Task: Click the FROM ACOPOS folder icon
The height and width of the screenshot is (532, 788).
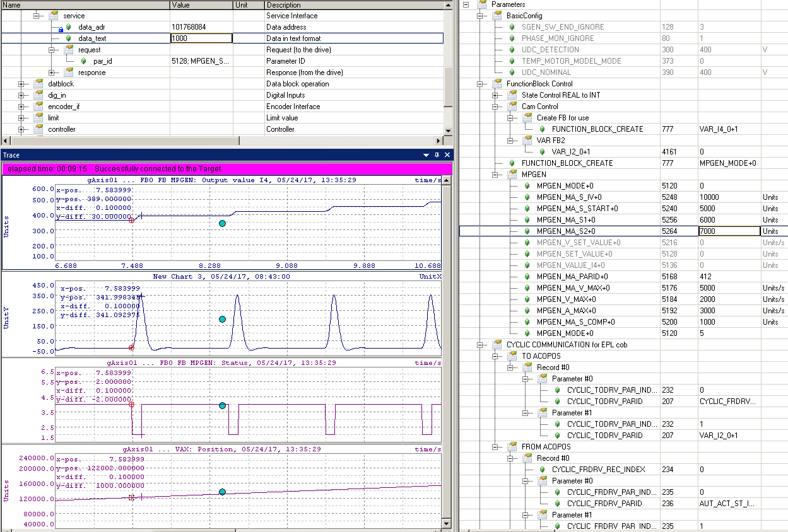Action: pos(512,446)
